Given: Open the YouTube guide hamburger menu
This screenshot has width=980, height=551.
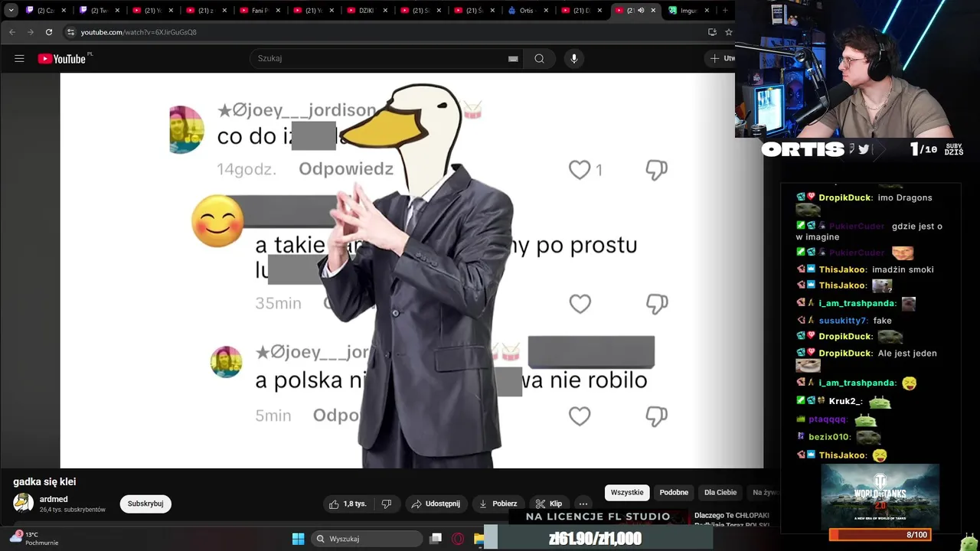Looking at the screenshot, I should [x=19, y=58].
